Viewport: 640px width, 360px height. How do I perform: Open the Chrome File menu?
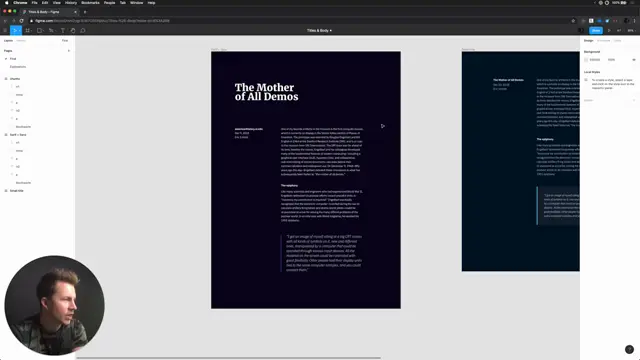pyautogui.click(x=34, y=2)
